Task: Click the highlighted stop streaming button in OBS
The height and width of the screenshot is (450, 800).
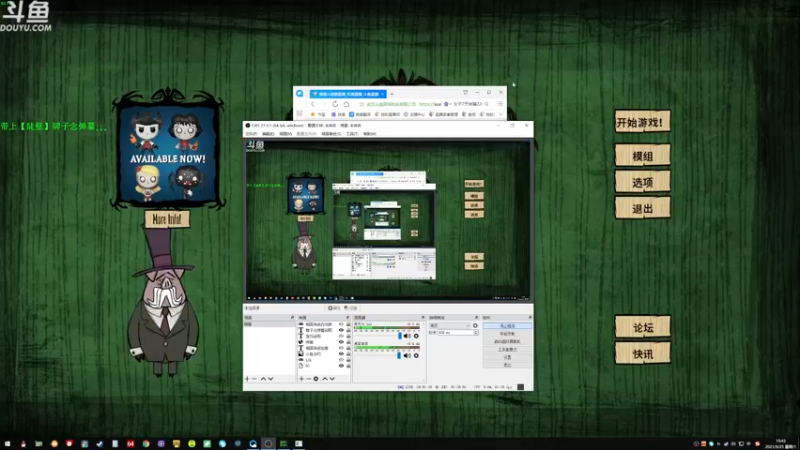Action: [508, 326]
